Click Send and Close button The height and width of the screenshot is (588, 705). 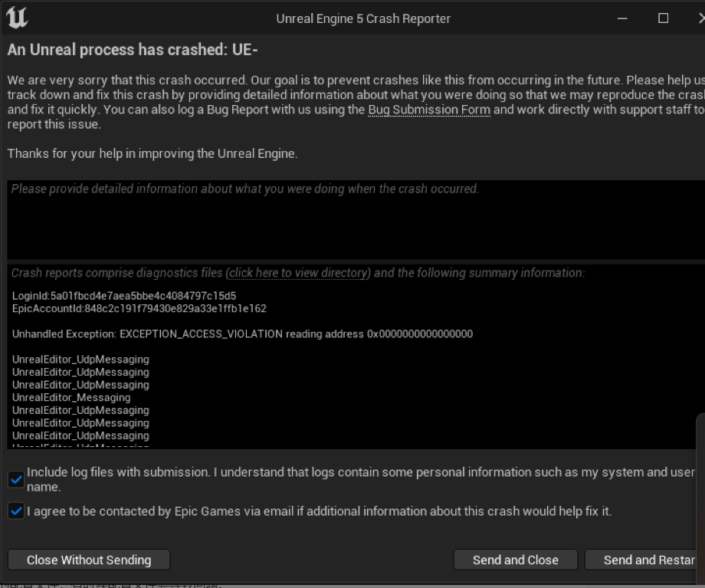coord(515,560)
